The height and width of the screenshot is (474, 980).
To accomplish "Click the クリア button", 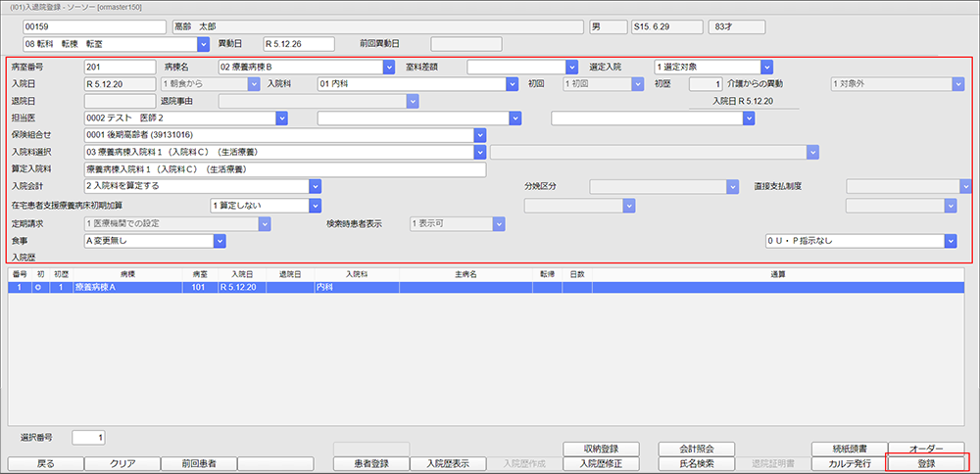I will (122, 463).
